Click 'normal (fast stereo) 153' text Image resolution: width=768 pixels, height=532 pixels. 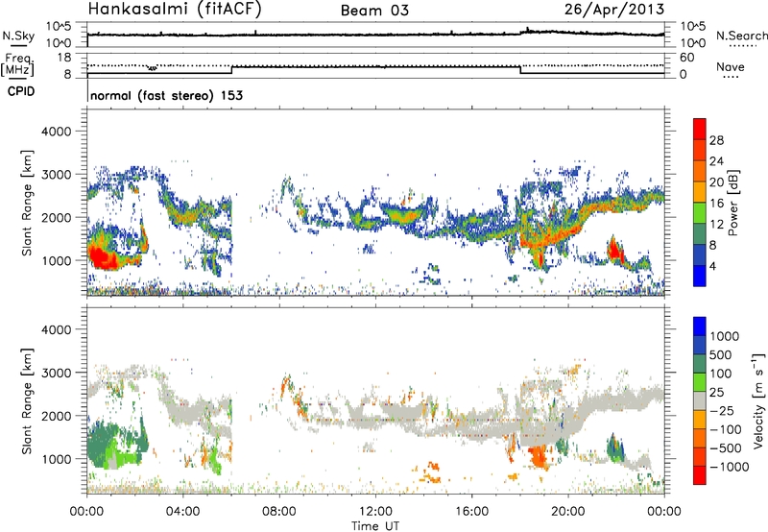coord(166,95)
